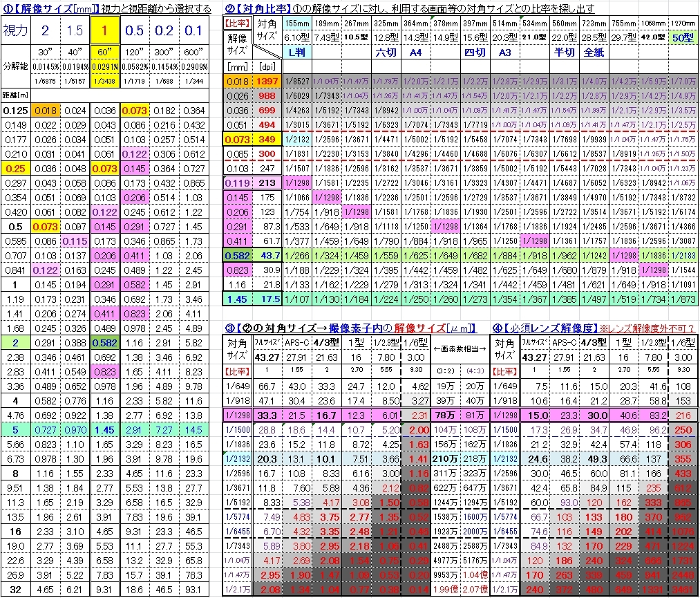Click the 600" header cell
This screenshot has width=700, height=598.
coord(193,52)
